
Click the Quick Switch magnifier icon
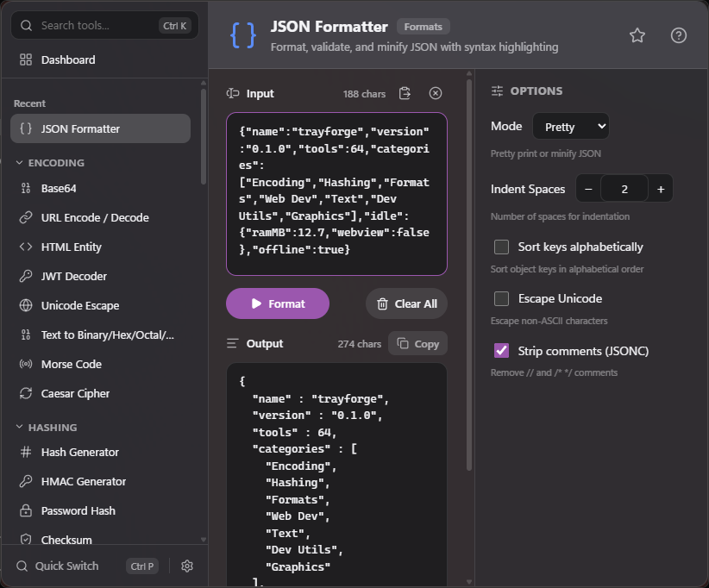[x=22, y=566]
